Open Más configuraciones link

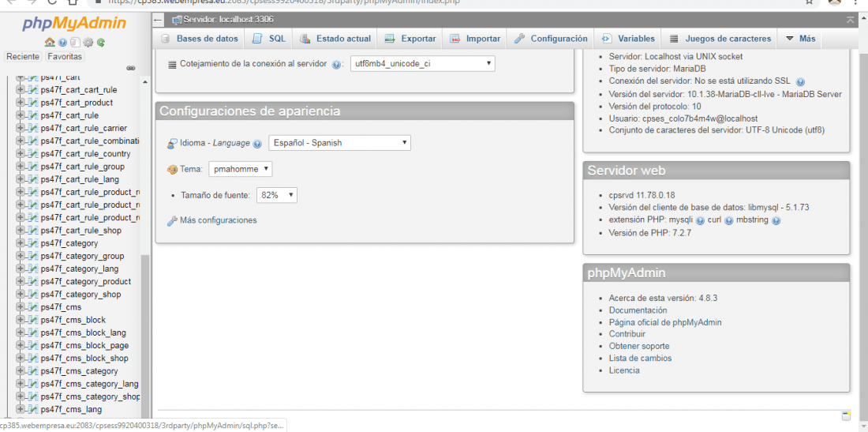pyautogui.click(x=218, y=220)
